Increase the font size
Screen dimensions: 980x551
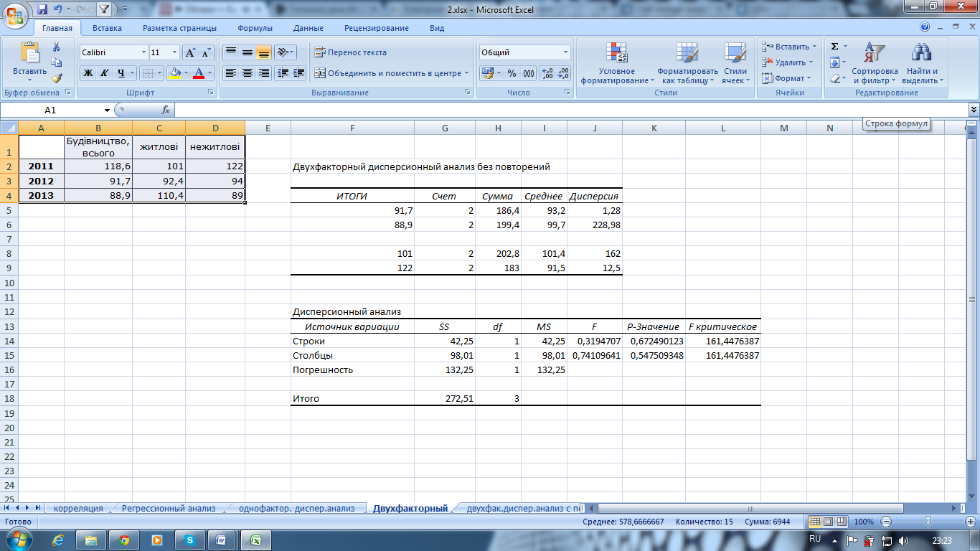pyautogui.click(x=190, y=52)
